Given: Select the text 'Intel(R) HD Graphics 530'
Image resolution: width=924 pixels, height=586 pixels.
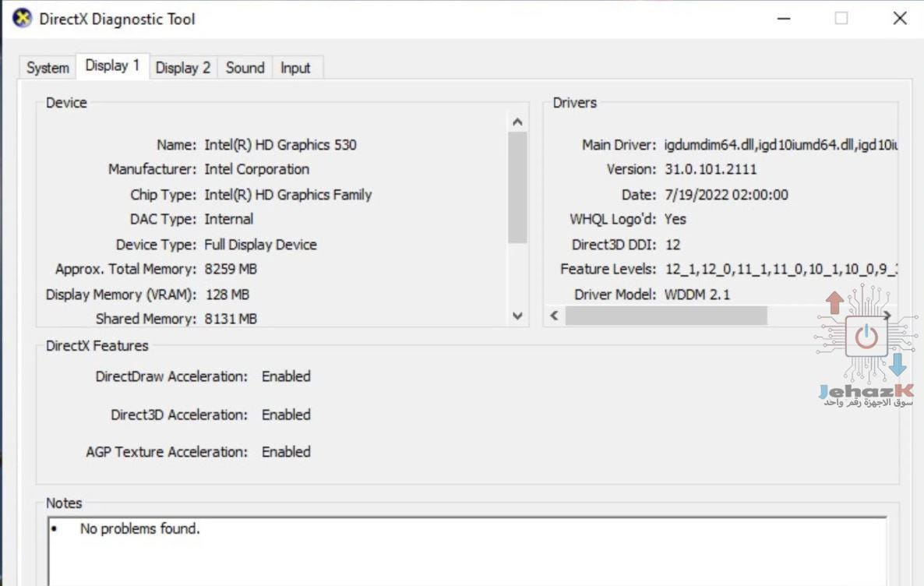Looking at the screenshot, I should tap(280, 145).
